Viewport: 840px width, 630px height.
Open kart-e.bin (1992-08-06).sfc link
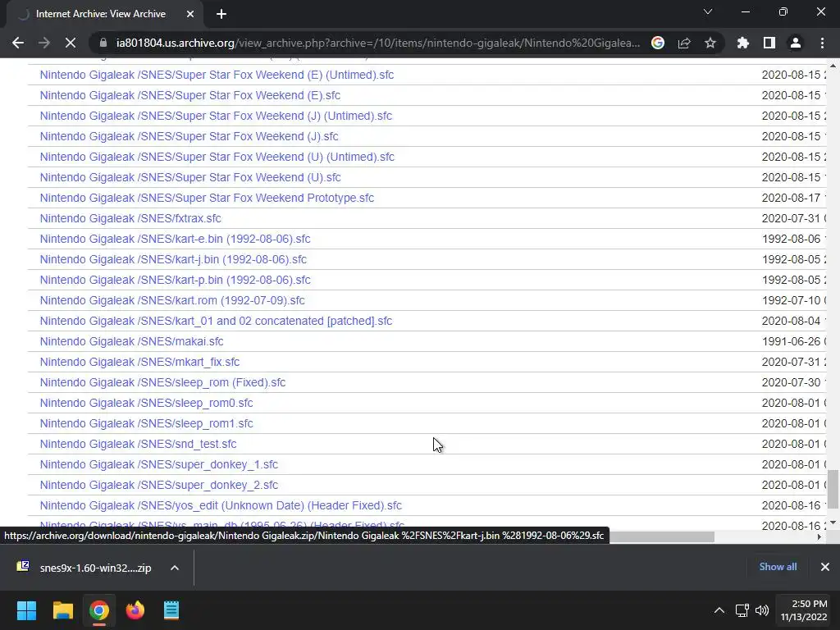point(176,239)
